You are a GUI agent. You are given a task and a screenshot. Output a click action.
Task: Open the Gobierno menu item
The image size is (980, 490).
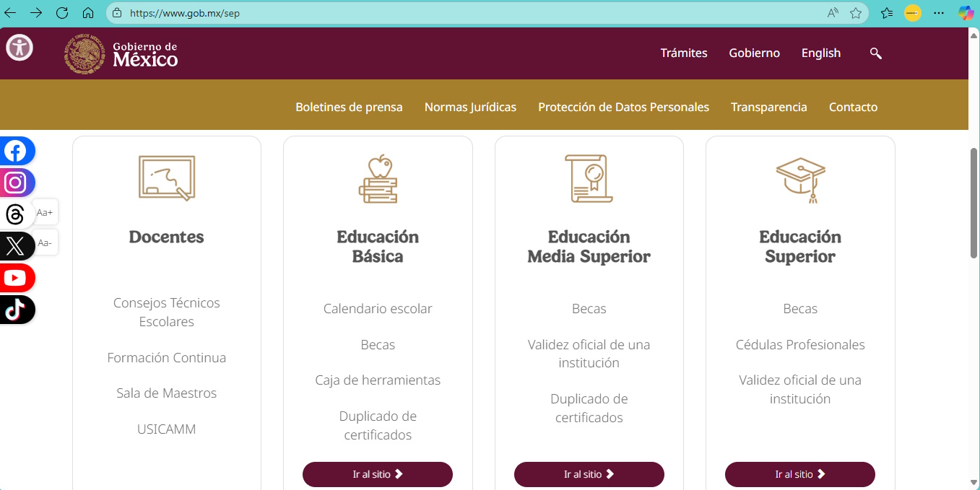pos(754,53)
